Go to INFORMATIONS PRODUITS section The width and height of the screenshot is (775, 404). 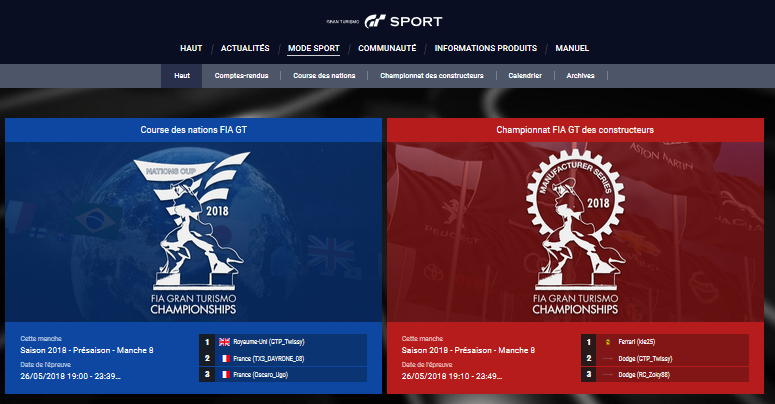486,48
